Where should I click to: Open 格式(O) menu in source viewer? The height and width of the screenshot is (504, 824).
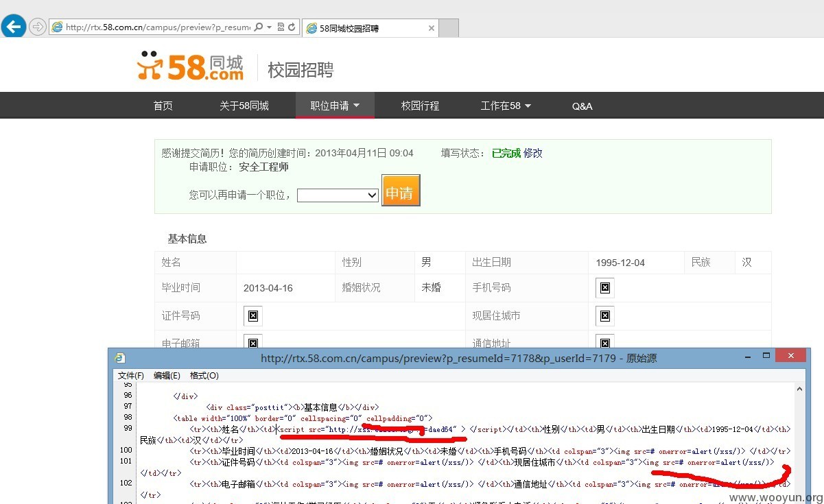point(204,375)
